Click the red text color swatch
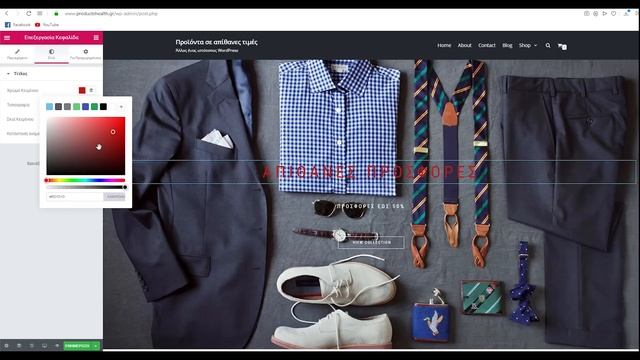 pos(82,90)
